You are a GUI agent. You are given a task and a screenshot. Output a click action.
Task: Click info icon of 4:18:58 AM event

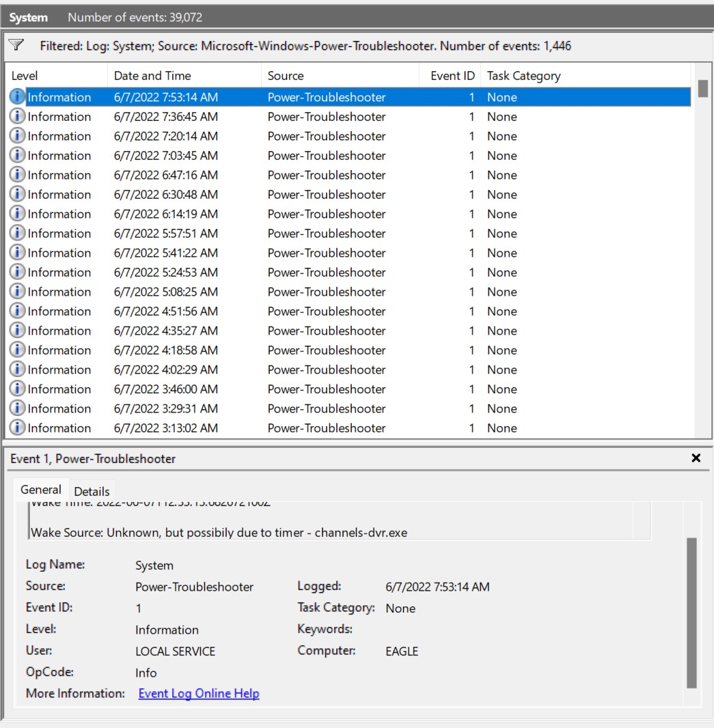[x=17, y=350]
